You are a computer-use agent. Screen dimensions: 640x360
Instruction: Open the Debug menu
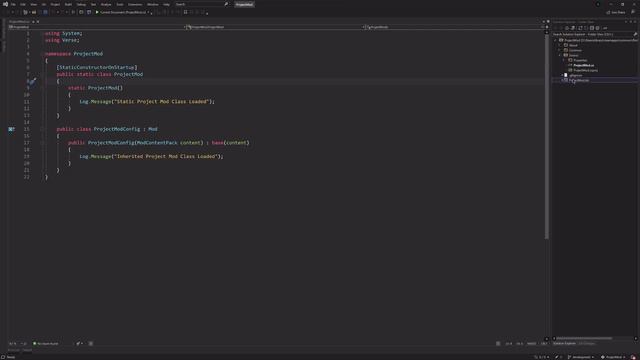[x=81, y=4]
